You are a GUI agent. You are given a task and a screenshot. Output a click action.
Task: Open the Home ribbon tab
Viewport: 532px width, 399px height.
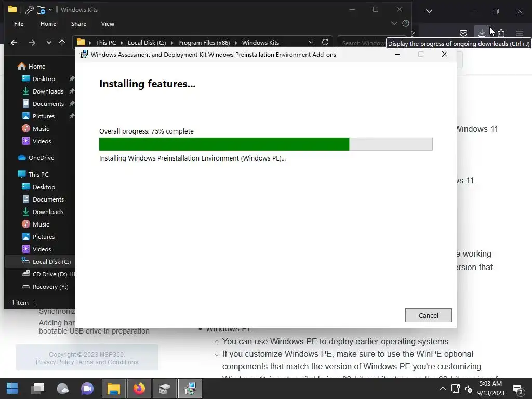(48, 24)
